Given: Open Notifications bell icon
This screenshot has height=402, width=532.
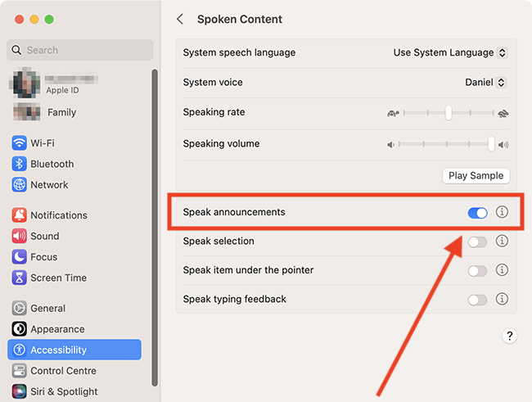Looking at the screenshot, I should pos(20,215).
